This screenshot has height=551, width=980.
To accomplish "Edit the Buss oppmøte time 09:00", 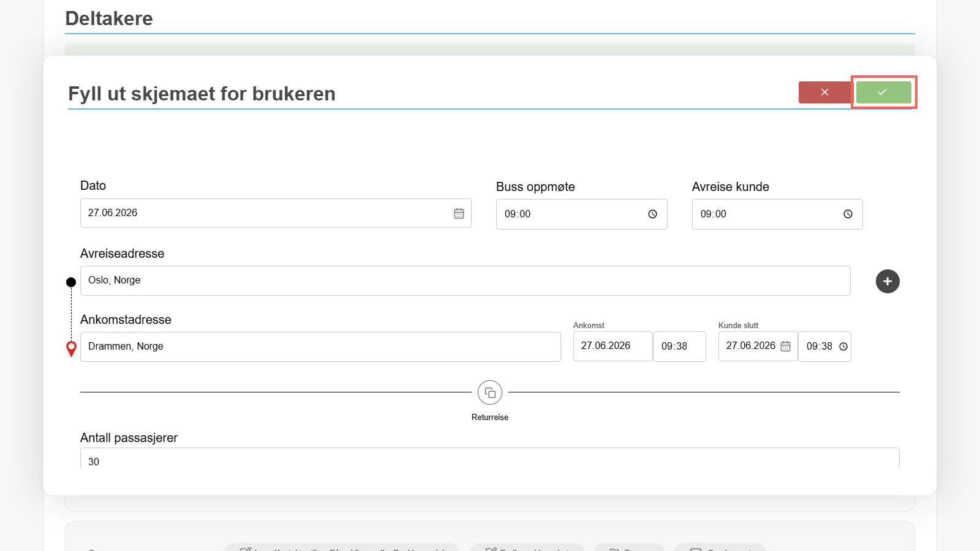I will (x=581, y=214).
